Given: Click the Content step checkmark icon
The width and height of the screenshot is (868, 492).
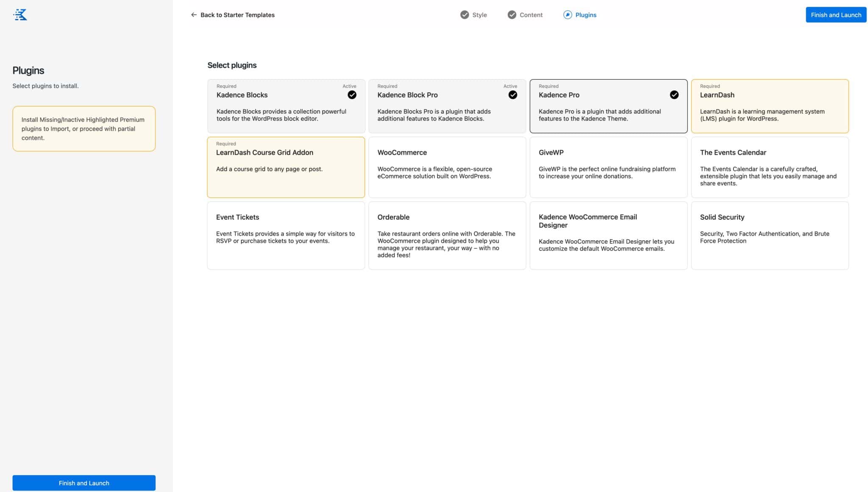Looking at the screenshot, I should click(x=512, y=14).
